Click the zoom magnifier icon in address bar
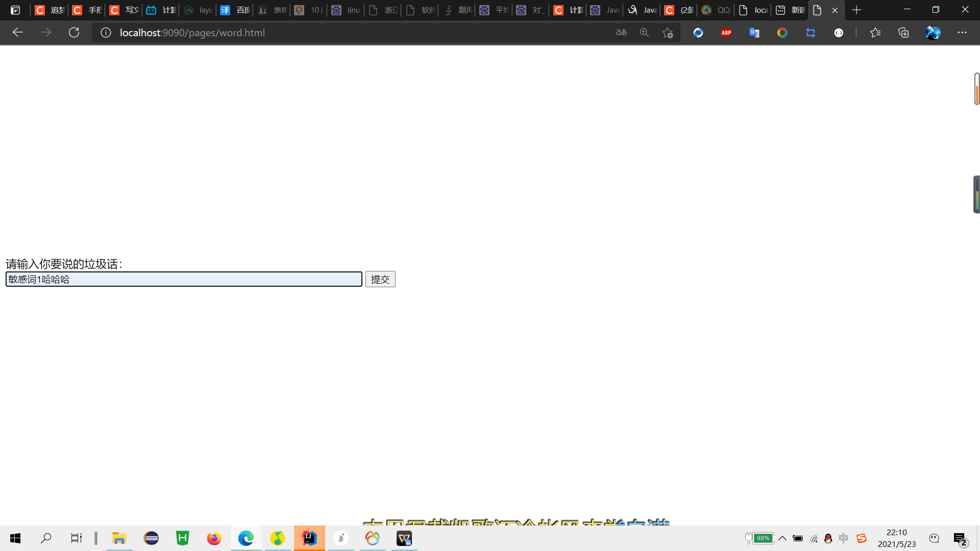This screenshot has height=551, width=980. 644,33
